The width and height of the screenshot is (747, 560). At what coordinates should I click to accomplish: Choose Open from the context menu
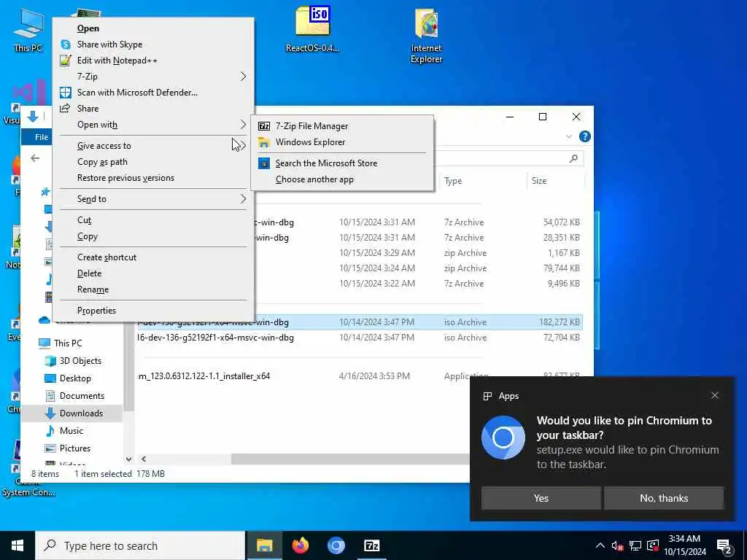pyautogui.click(x=88, y=28)
